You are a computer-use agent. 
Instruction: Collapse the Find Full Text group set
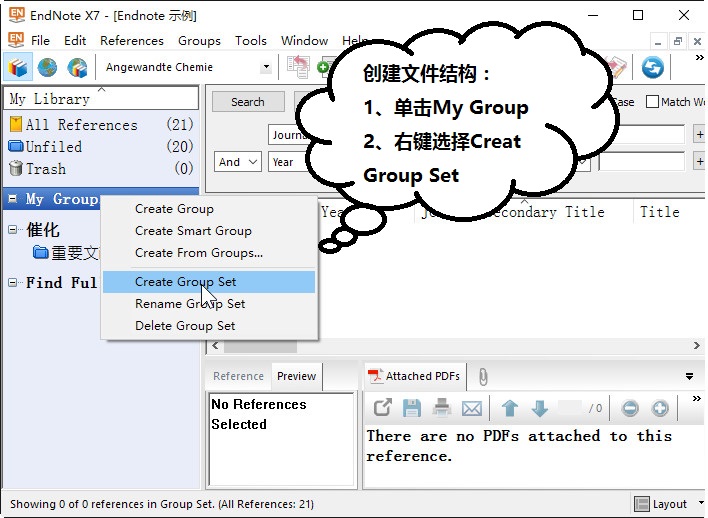coord(13,283)
